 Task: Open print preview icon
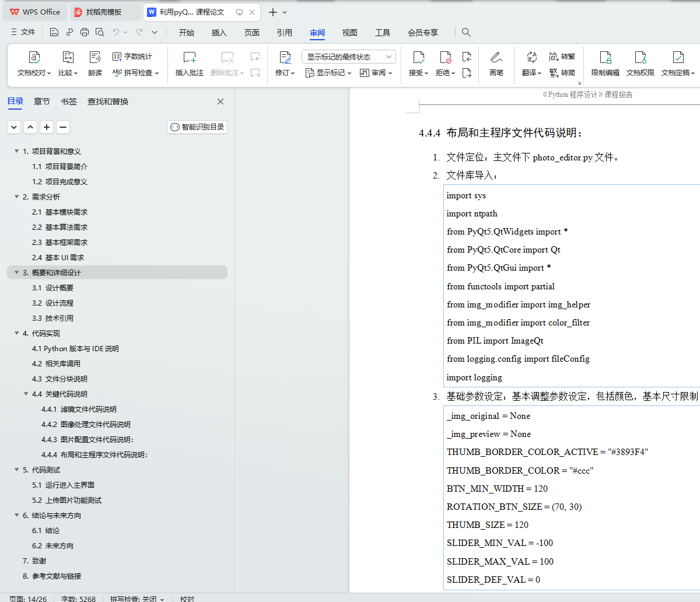(x=100, y=32)
